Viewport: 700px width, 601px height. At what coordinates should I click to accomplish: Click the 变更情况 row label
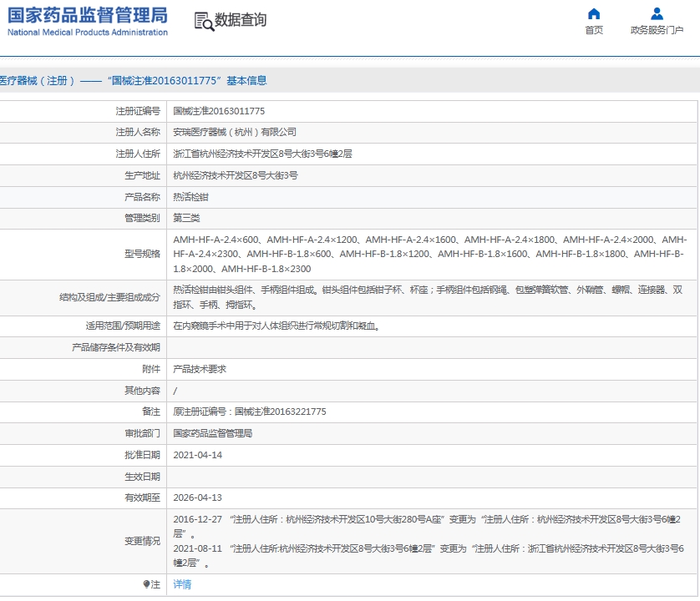[x=142, y=541]
